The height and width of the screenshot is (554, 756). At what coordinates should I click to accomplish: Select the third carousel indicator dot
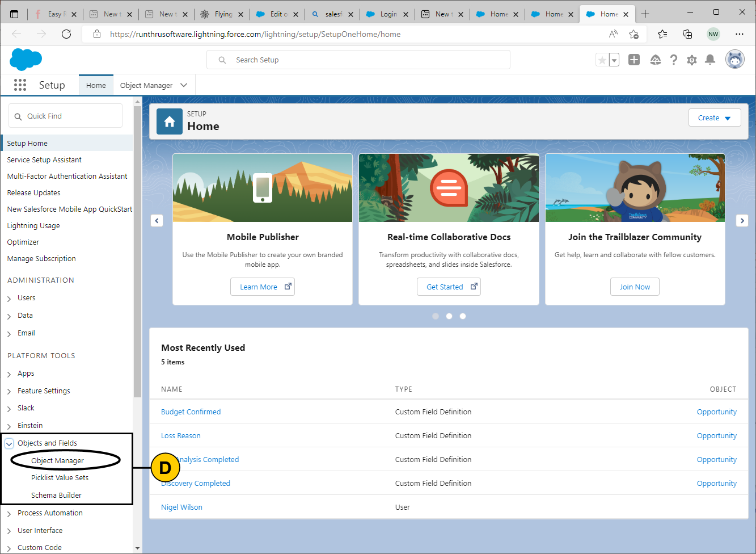point(463,316)
